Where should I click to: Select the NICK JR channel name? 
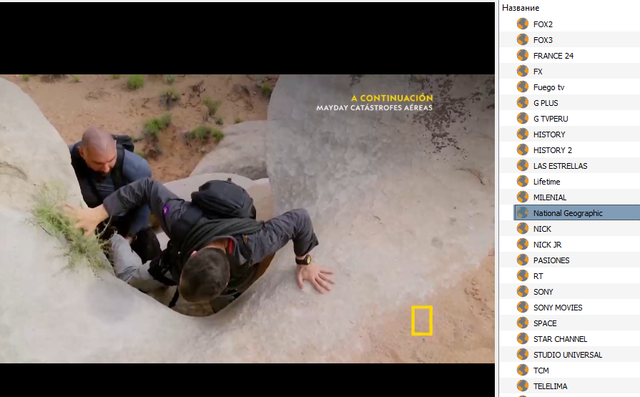point(547,245)
